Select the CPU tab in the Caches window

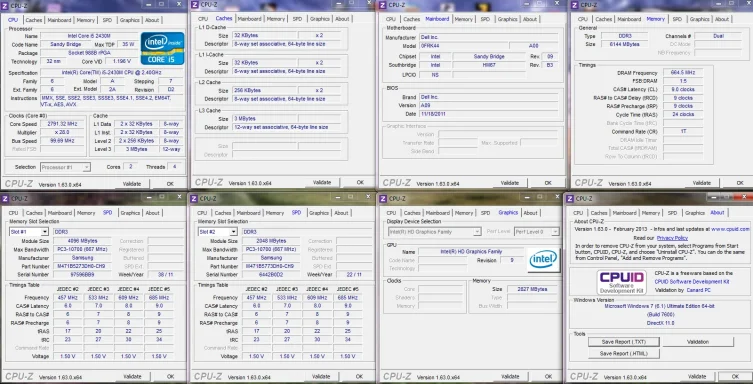[x=203, y=19]
